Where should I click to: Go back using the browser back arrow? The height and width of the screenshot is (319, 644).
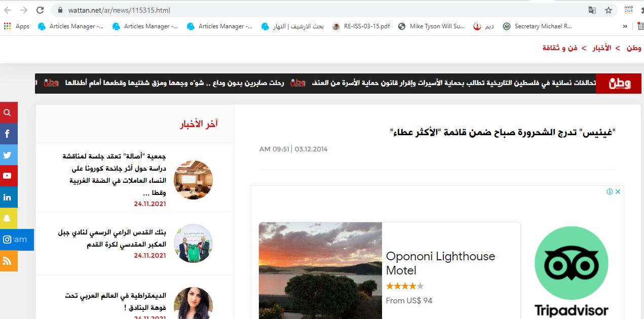[x=8, y=10]
